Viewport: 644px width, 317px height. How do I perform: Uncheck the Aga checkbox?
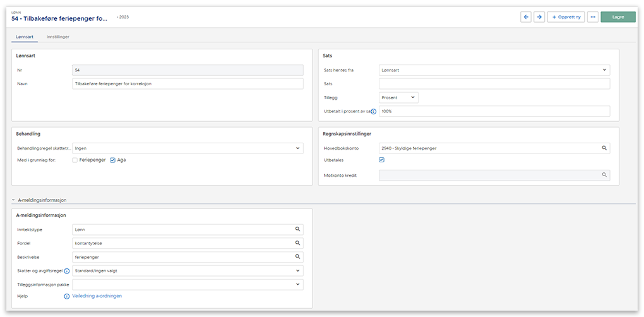click(x=112, y=160)
